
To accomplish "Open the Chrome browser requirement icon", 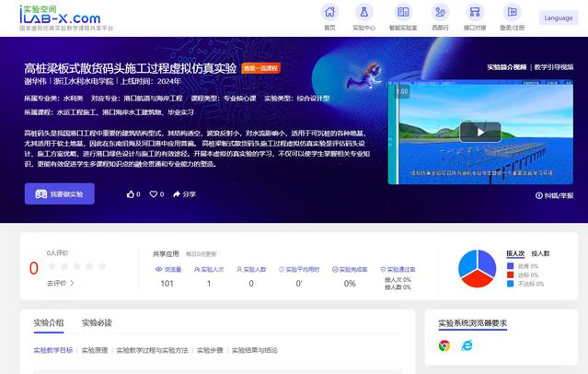I will pyautogui.click(x=444, y=345).
